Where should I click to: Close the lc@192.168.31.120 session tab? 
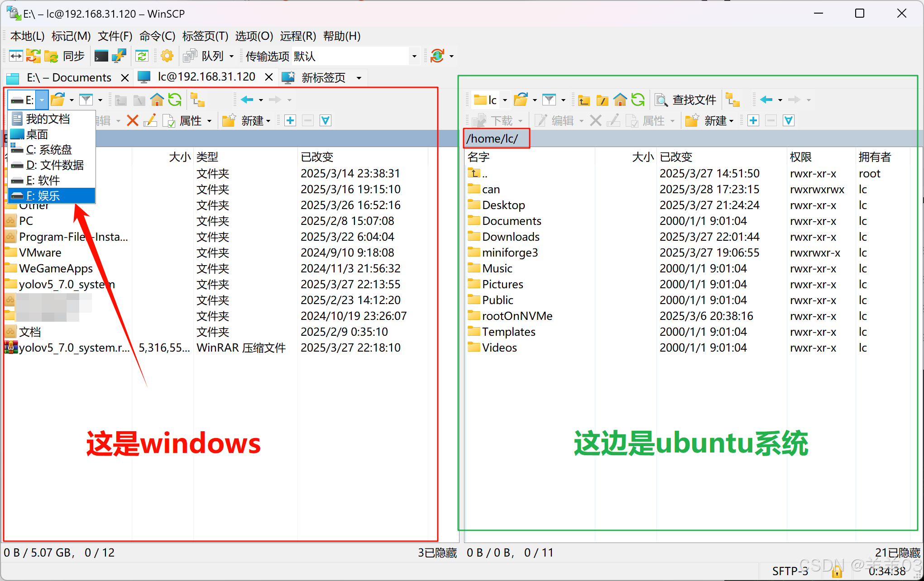269,77
